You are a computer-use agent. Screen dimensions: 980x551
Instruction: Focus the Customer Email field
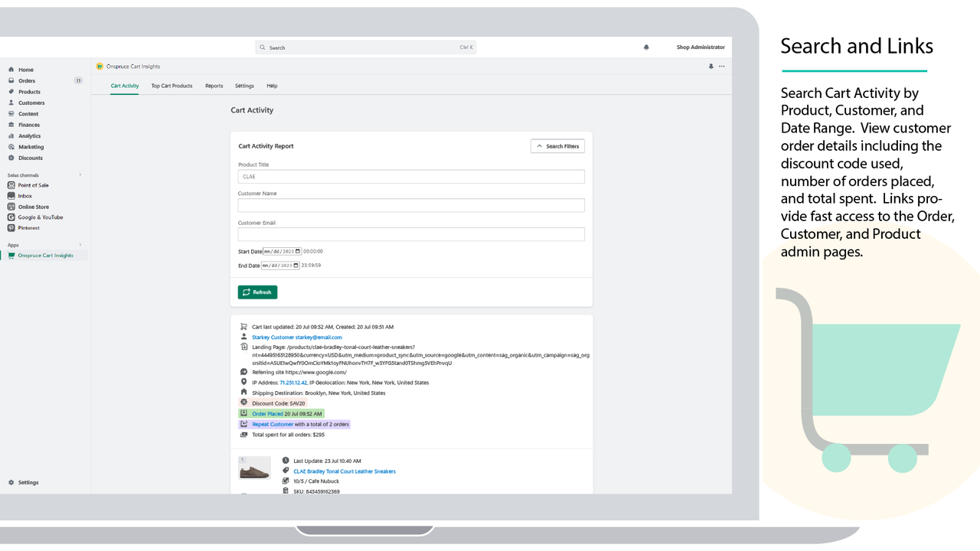[411, 234]
